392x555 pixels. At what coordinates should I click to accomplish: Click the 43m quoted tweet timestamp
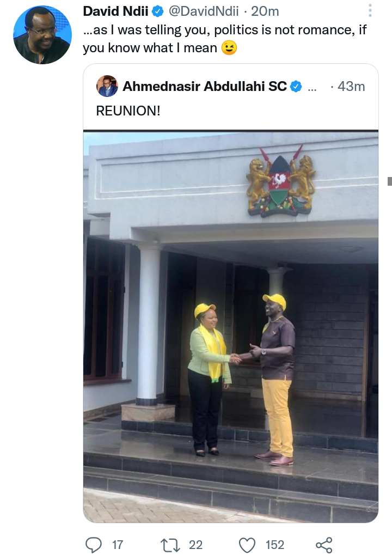[351, 87]
